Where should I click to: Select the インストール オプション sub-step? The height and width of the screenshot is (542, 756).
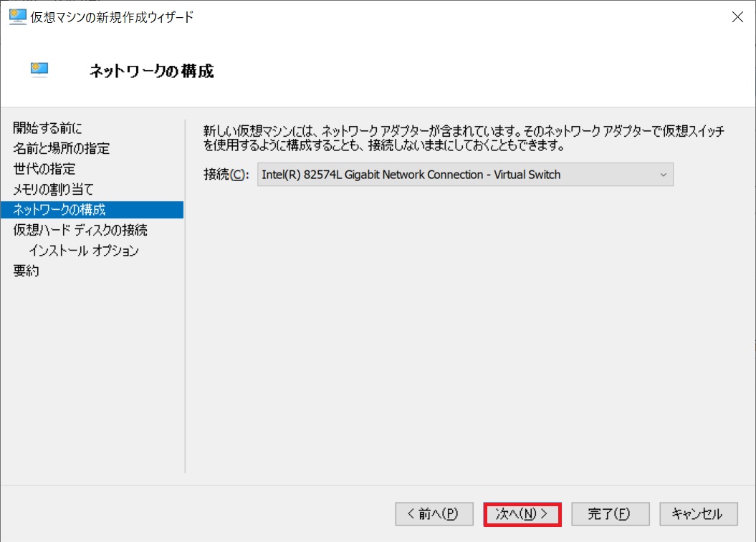(84, 251)
